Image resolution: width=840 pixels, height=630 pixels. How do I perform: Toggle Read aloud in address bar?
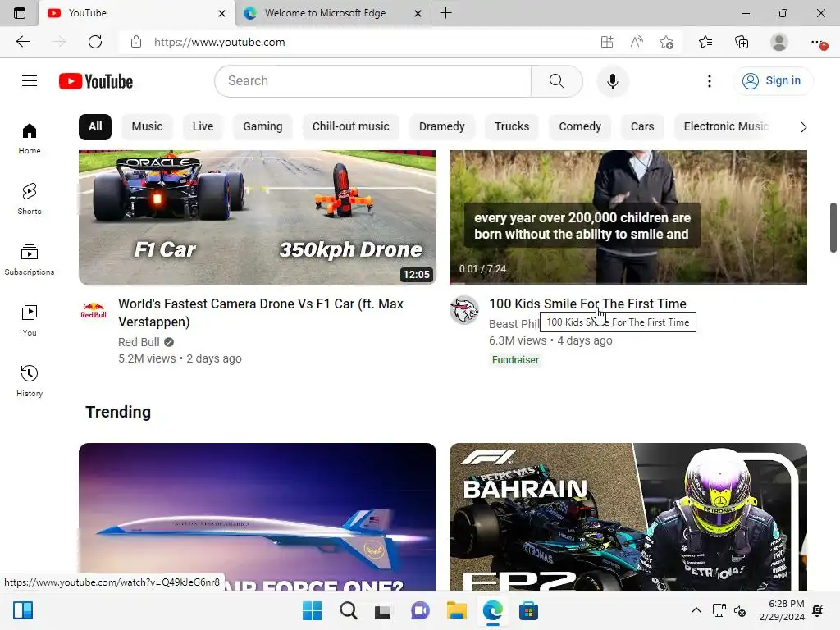tap(637, 42)
